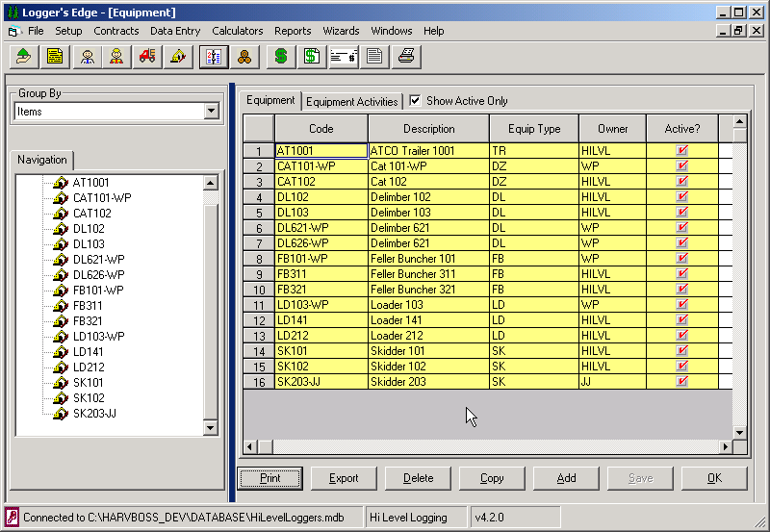Uncheck Active checkbox for SK203-JJ

click(x=681, y=381)
